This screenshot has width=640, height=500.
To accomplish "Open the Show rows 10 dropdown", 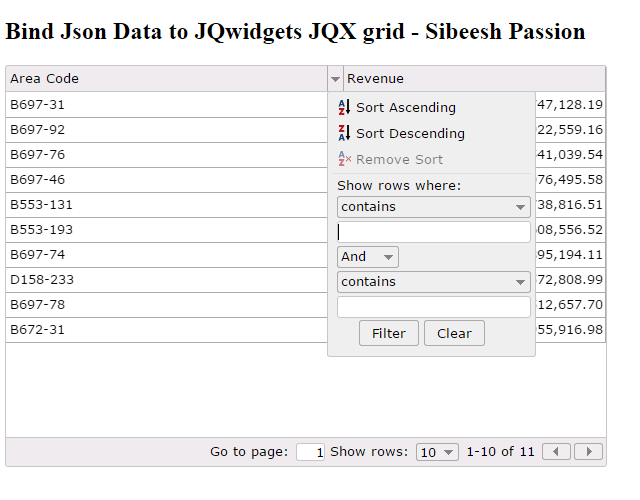I will pos(437,452).
